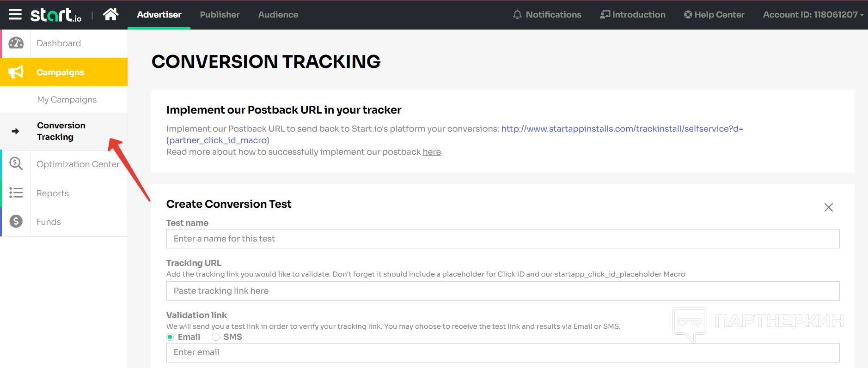Click the Dashboard gauge icon
868x368 pixels.
pos(16,43)
